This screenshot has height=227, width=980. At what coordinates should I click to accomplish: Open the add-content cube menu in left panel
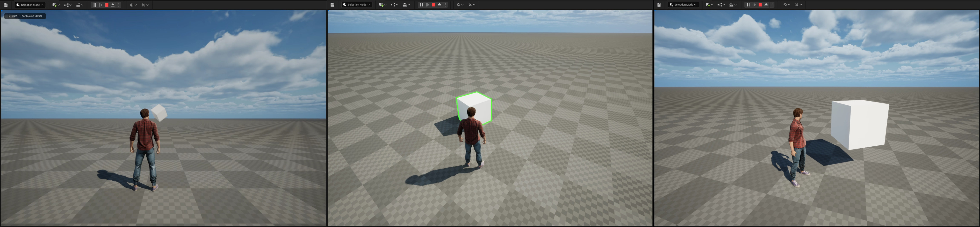point(56,5)
